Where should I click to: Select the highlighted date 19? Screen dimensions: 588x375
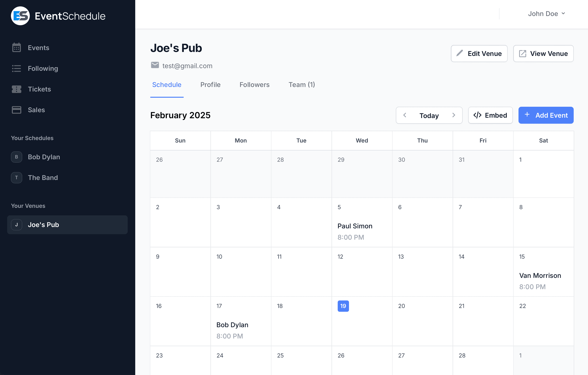(343, 306)
